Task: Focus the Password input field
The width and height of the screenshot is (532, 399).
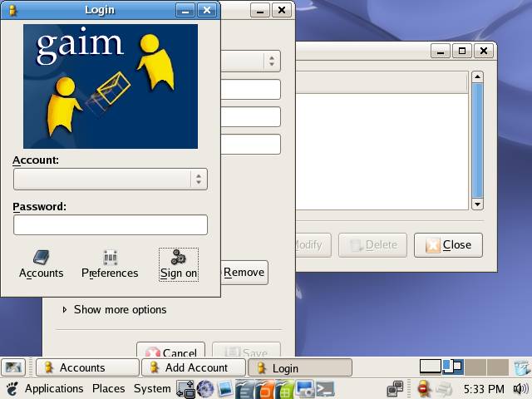Action: (111, 224)
